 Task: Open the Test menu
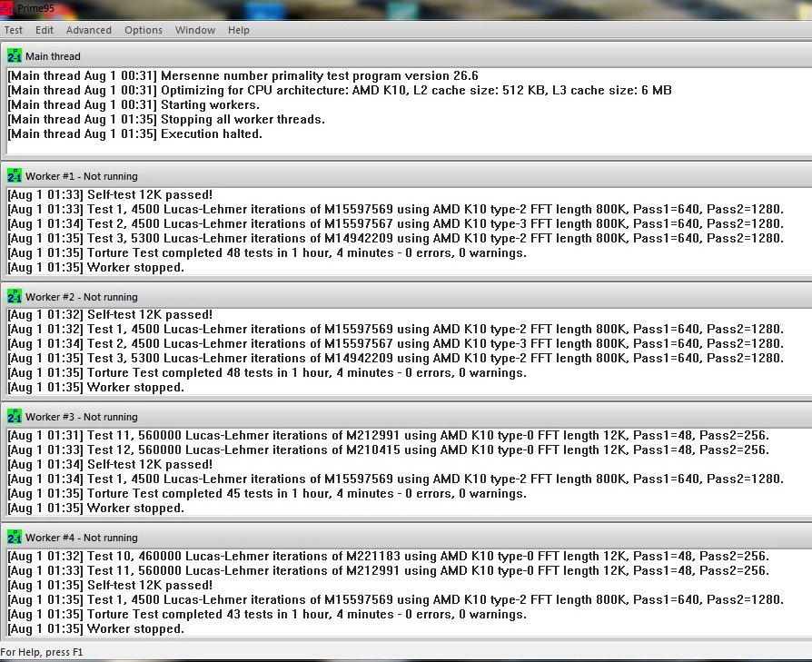14,30
